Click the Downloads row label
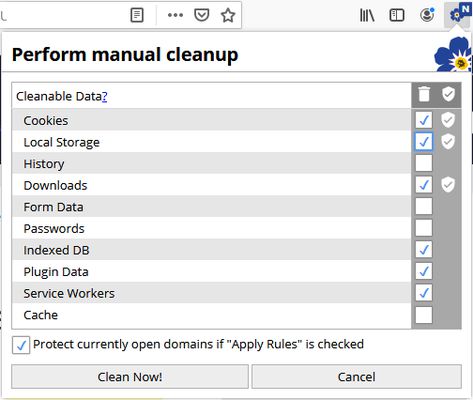The image size is (473, 400). coord(55,185)
